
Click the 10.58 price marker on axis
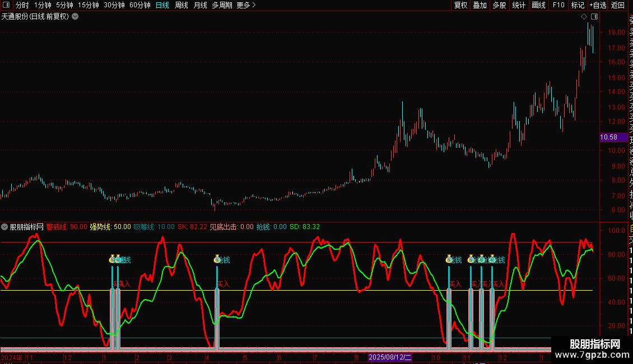pyautogui.click(x=613, y=137)
